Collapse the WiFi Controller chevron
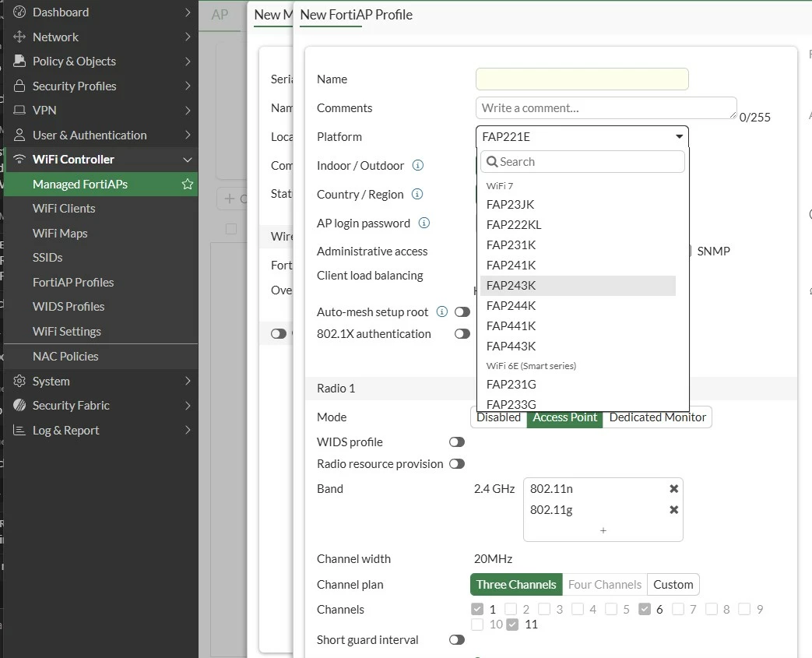 pos(188,160)
